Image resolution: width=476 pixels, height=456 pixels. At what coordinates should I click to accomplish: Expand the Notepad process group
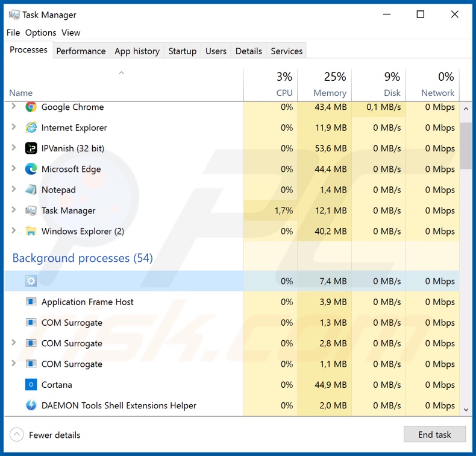[13, 189]
